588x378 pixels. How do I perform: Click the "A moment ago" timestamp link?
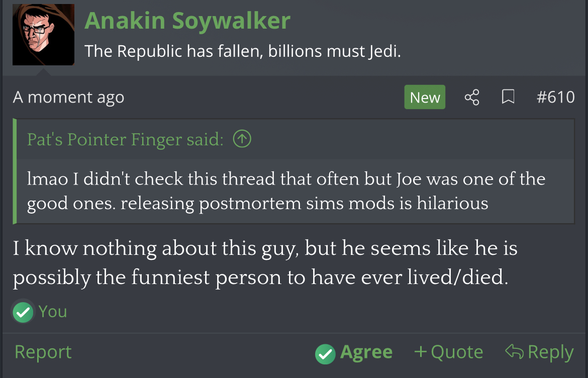pos(68,98)
